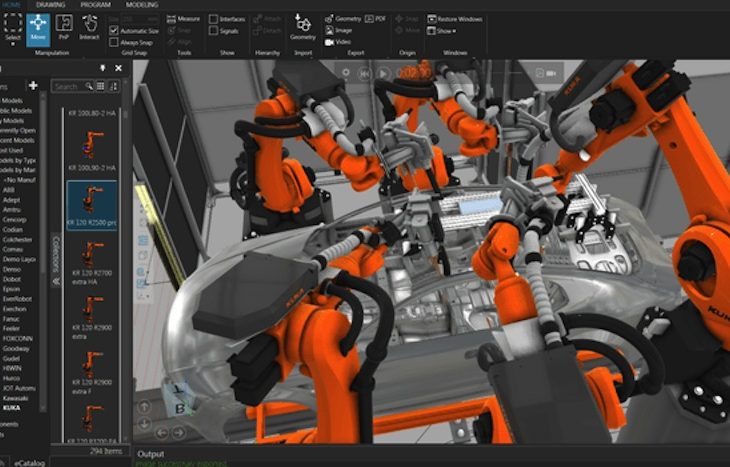Select the Dobot manufacturer
Screen dimensions: 730x467
click(12, 279)
